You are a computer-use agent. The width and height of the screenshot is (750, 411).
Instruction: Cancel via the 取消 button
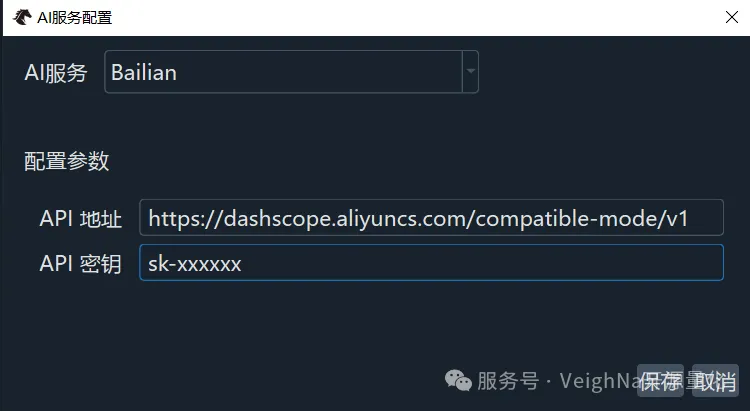pos(715,381)
